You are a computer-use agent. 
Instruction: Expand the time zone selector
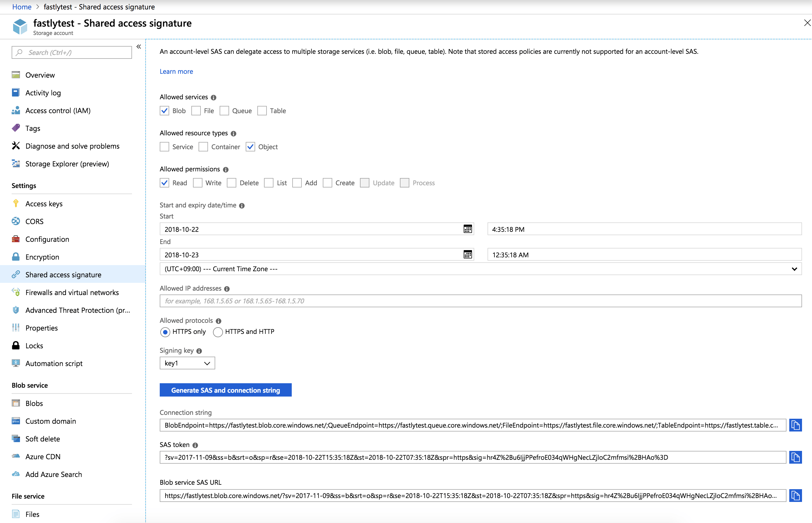(x=795, y=269)
